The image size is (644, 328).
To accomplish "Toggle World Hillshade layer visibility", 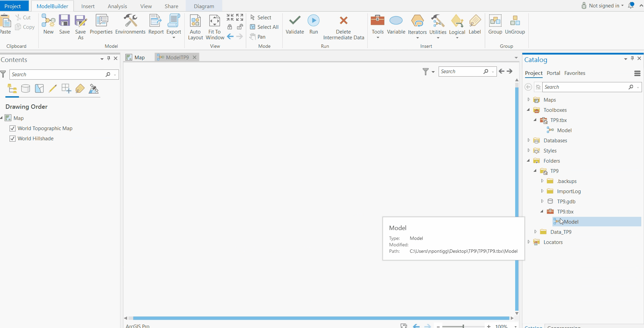I will (x=13, y=139).
